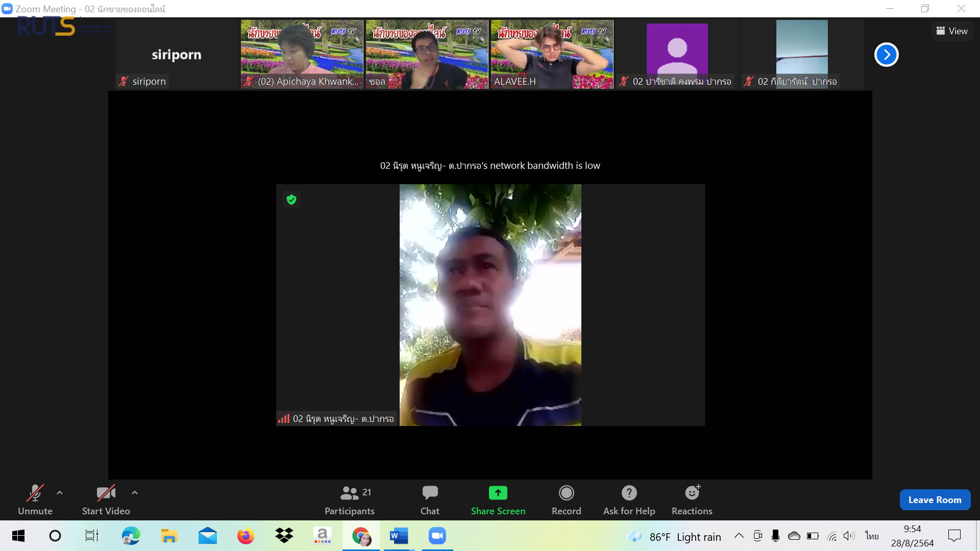Switch input language ไทย indicator
The width and height of the screenshot is (980, 551).
click(872, 536)
